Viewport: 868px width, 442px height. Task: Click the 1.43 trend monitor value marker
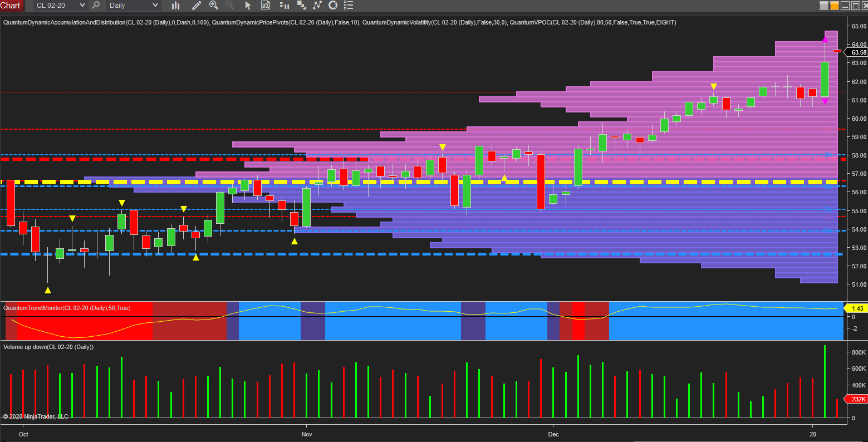[856, 308]
